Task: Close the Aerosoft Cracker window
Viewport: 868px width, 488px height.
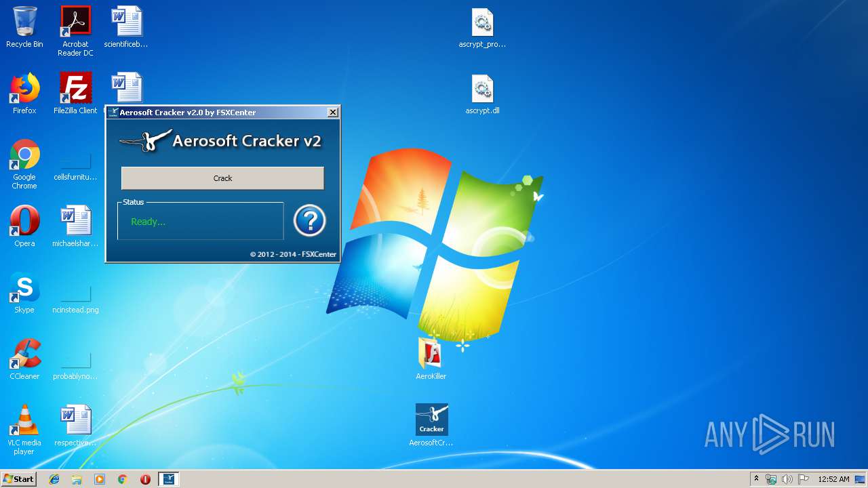Action: (x=332, y=113)
